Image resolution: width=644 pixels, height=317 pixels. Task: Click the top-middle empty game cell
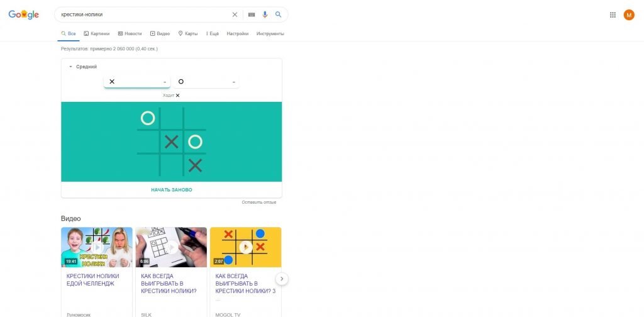171,118
